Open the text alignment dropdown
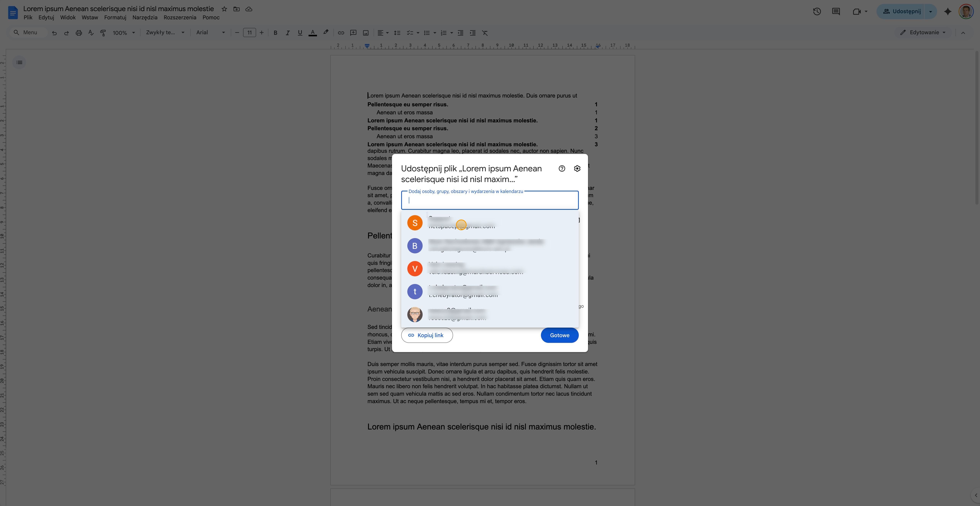 tap(383, 33)
